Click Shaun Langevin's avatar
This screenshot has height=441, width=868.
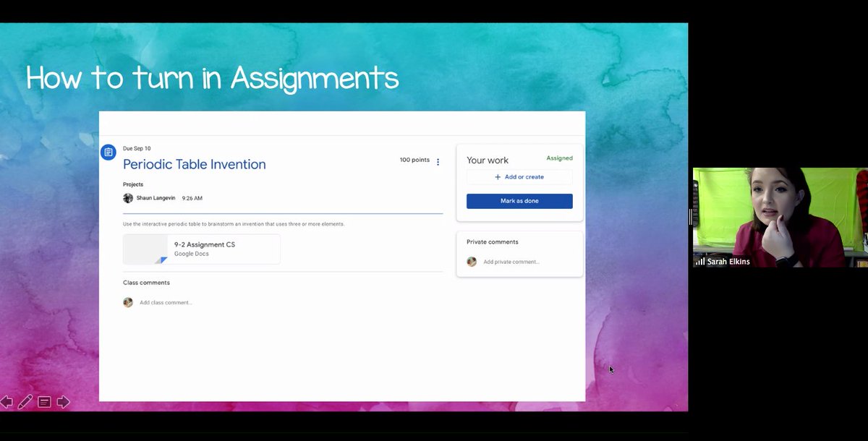pyautogui.click(x=128, y=198)
